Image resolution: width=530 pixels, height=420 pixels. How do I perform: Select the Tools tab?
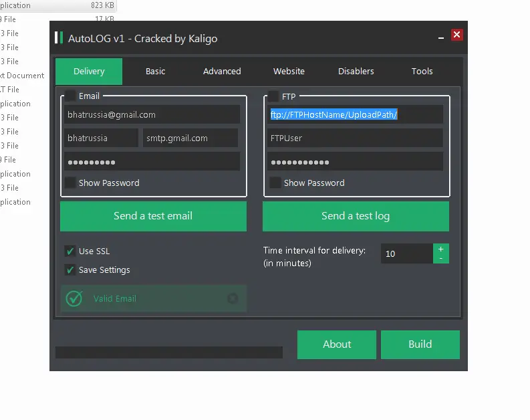422,72
